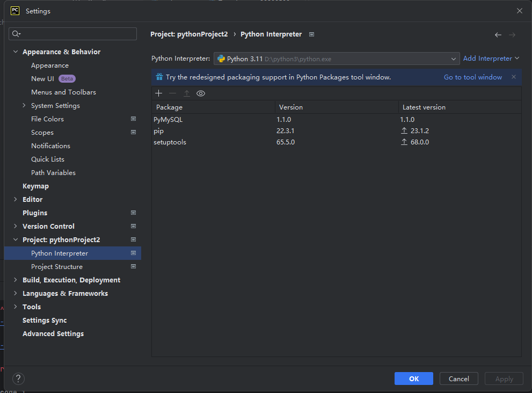
Task: Click the back navigation arrow
Action: (498, 35)
